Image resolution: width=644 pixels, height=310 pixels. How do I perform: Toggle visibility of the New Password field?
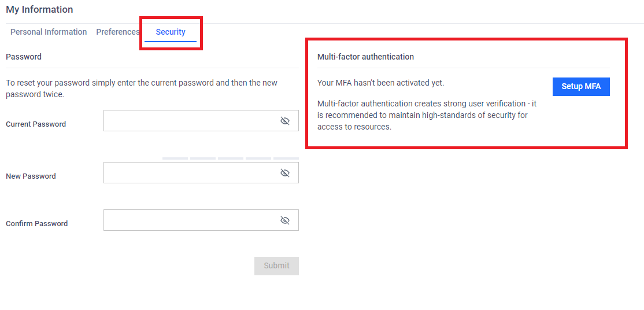(x=284, y=173)
